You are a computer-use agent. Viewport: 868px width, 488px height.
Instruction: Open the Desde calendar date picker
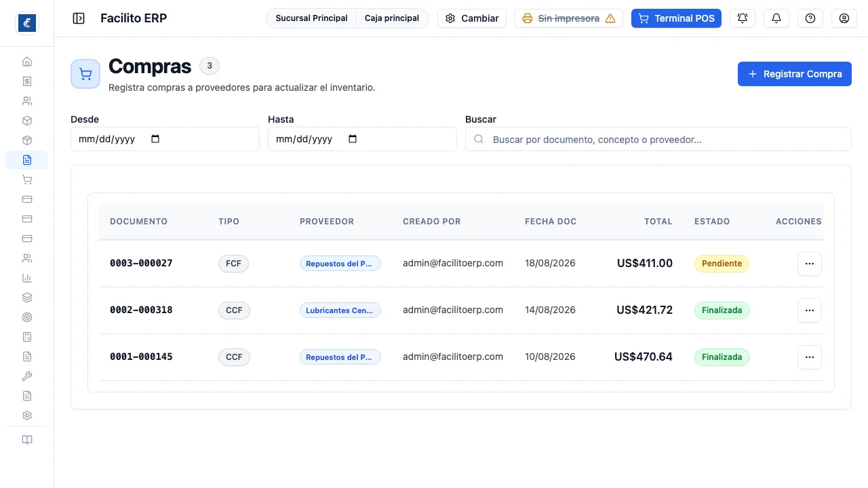click(x=155, y=139)
